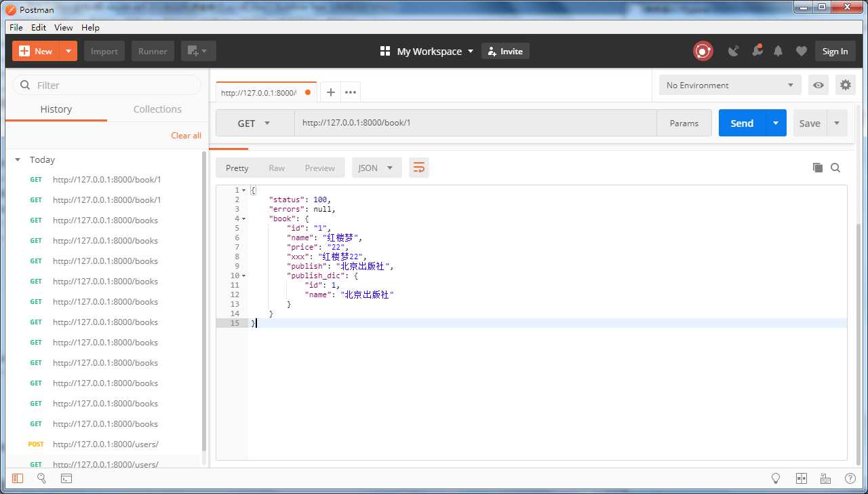Viewport: 868px width, 494px height.
Task: Open the tab options three-dot menu
Action: tap(351, 92)
